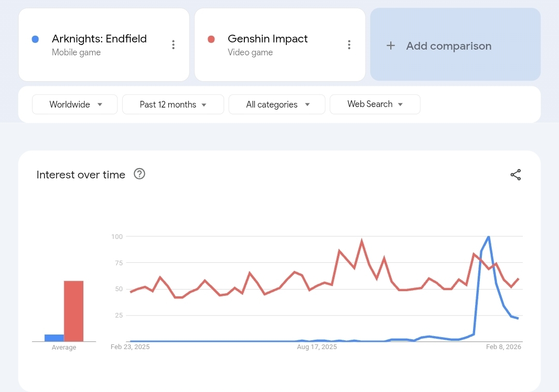Click the Aug 17, 2025 axis label
Image resolution: width=559 pixels, height=392 pixels.
[317, 347]
